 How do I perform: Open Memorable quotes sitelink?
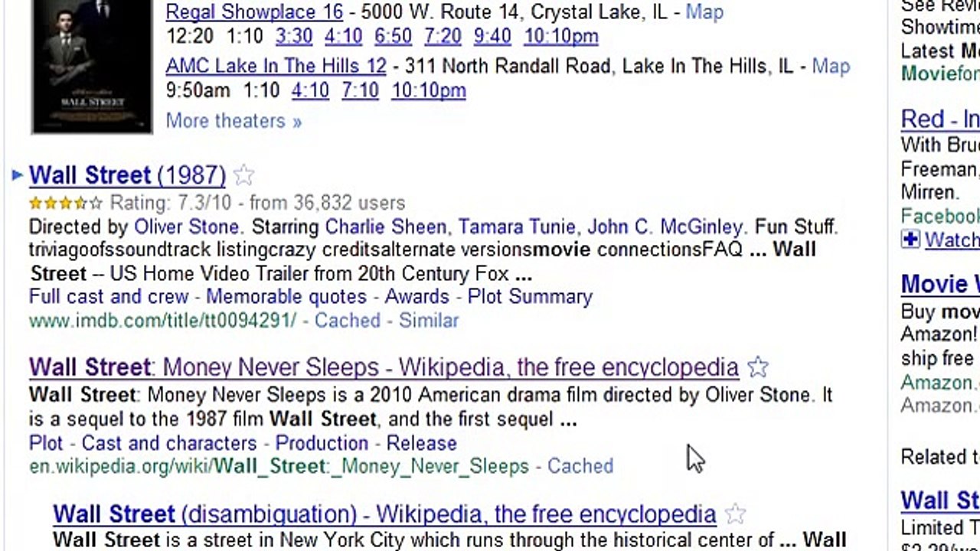[286, 297]
